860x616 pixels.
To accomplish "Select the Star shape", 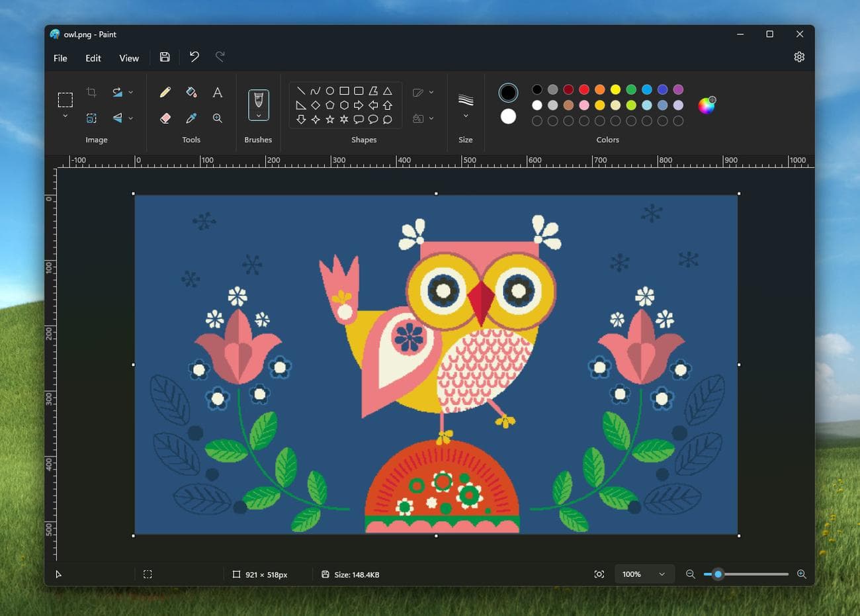I will [x=329, y=119].
